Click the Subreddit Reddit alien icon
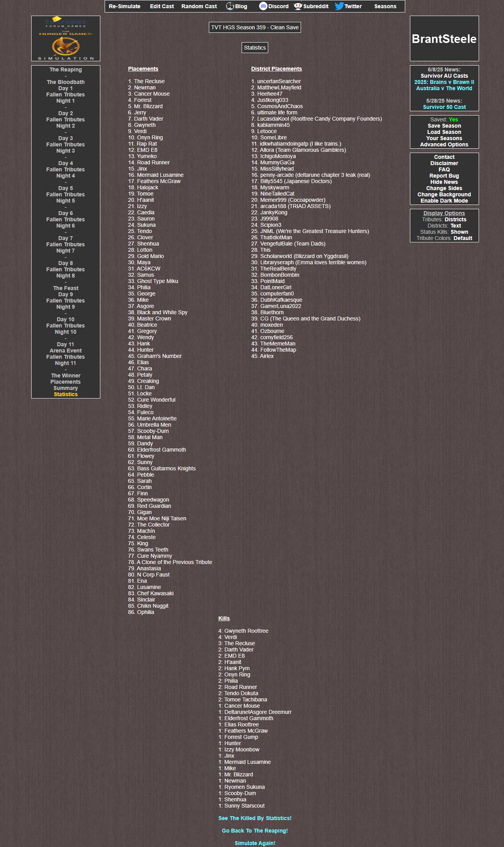The image size is (504, 847). point(298,6)
